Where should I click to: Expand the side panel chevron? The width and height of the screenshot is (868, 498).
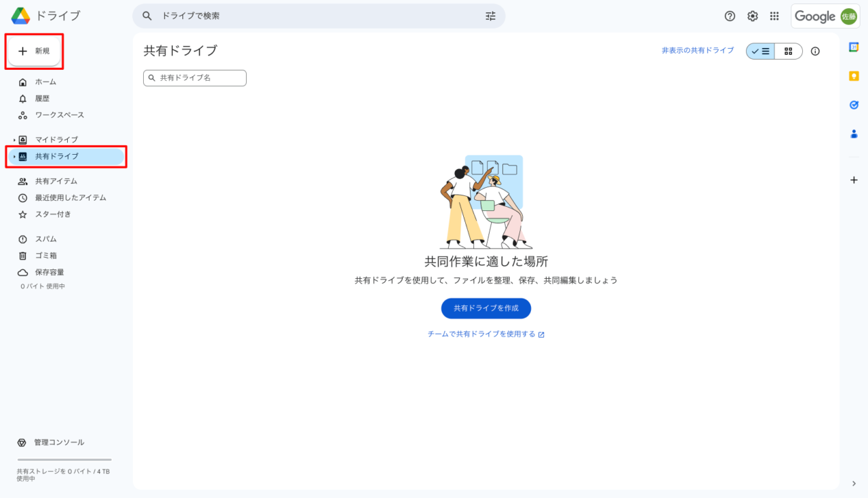(x=854, y=483)
